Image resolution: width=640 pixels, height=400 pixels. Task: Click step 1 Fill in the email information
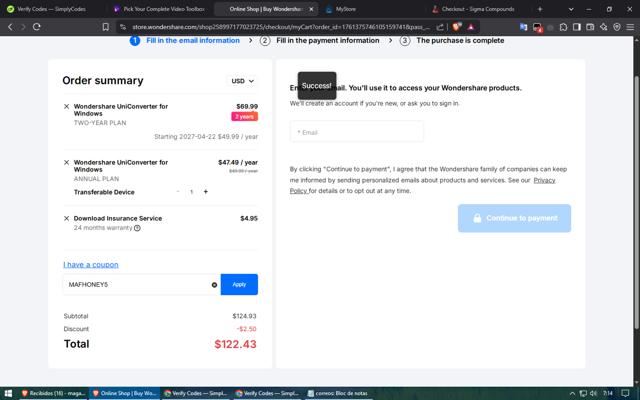point(185,40)
